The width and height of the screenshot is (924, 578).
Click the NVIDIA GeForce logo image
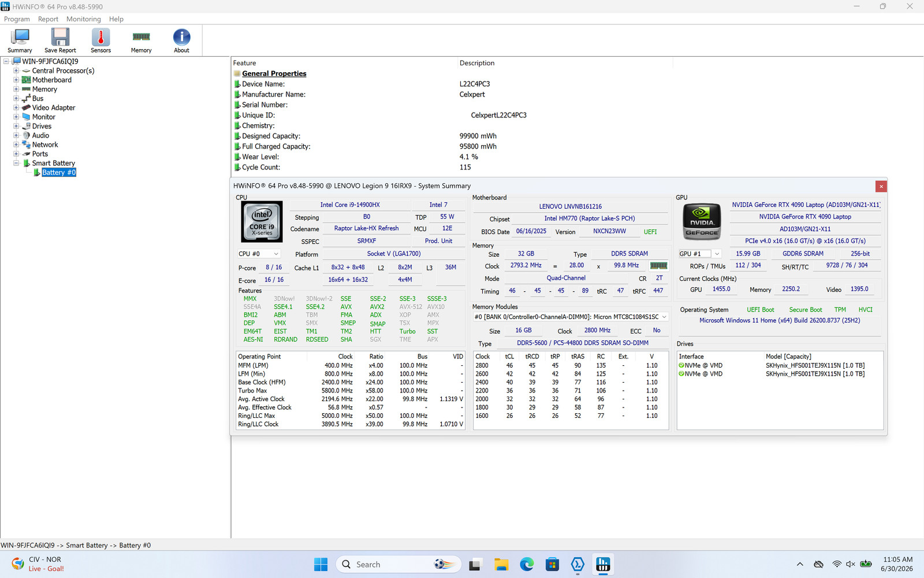tap(702, 223)
